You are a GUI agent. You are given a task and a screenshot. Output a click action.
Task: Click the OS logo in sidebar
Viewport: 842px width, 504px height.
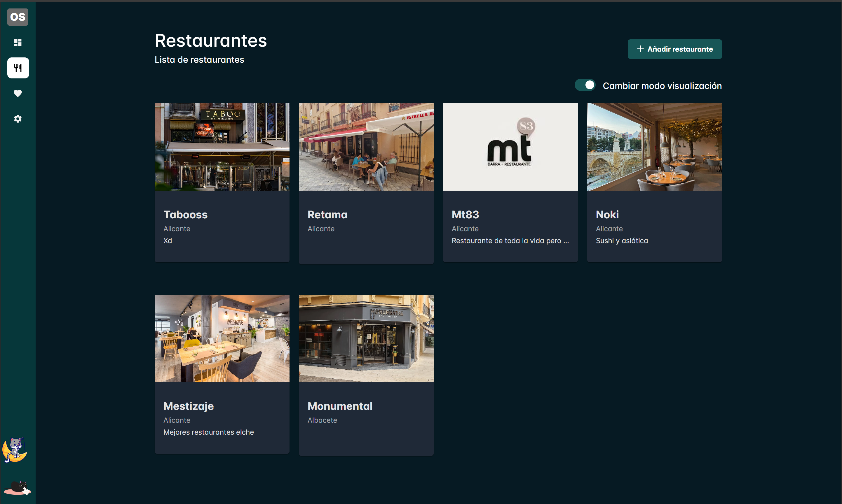pos(18,17)
